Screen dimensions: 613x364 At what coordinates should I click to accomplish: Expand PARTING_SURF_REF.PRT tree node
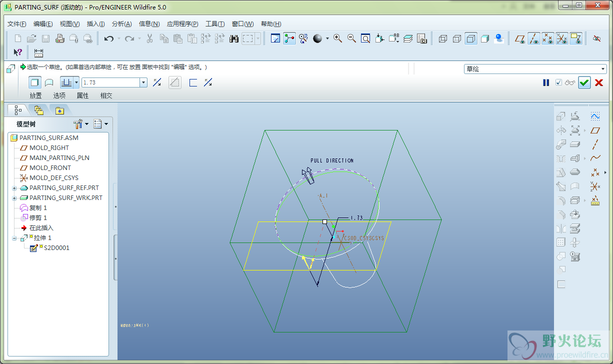pyautogui.click(x=14, y=188)
